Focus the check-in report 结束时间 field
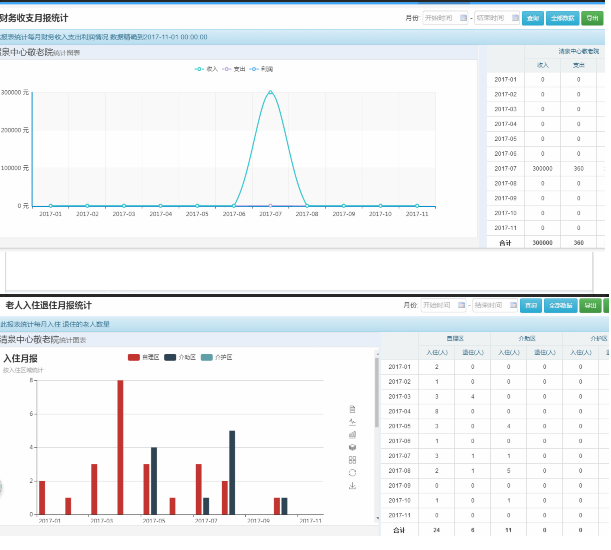Screen dimensions: 611x550 click(x=495, y=305)
